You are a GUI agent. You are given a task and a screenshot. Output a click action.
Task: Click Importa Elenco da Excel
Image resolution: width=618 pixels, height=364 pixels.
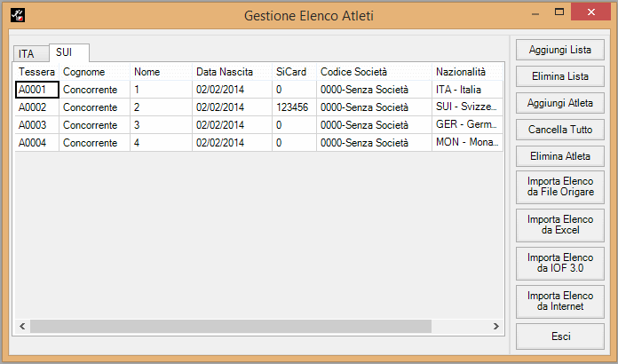coord(560,225)
